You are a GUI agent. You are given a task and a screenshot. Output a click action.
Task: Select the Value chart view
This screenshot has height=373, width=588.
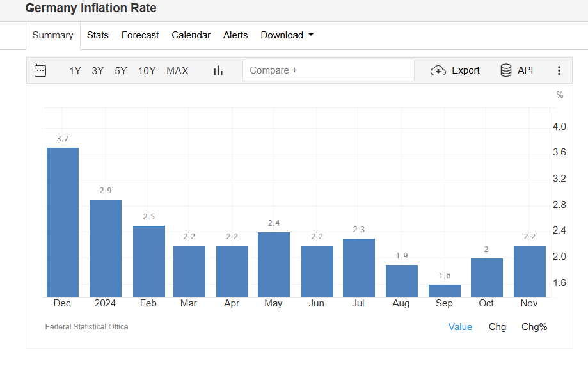click(x=460, y=327)
